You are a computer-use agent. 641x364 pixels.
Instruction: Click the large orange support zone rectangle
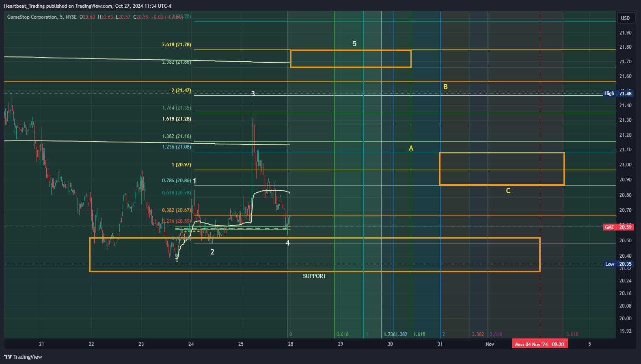pos(315,254)
